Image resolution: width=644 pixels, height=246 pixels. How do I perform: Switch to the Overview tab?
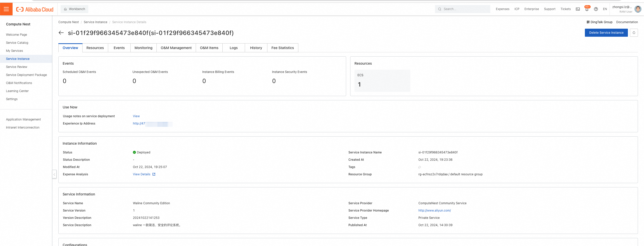pyautogui.click(x=70, y=48)
